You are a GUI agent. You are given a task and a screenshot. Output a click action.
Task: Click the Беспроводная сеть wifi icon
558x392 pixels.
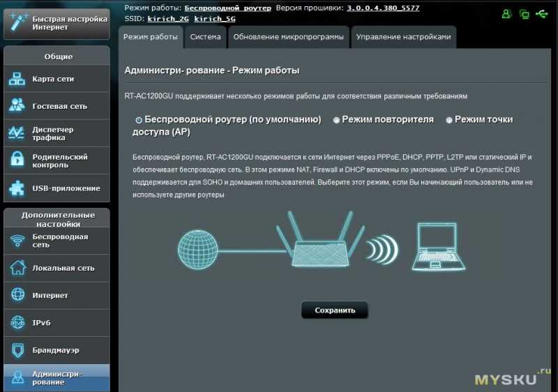pyautogui.click(x=17, y=241)
